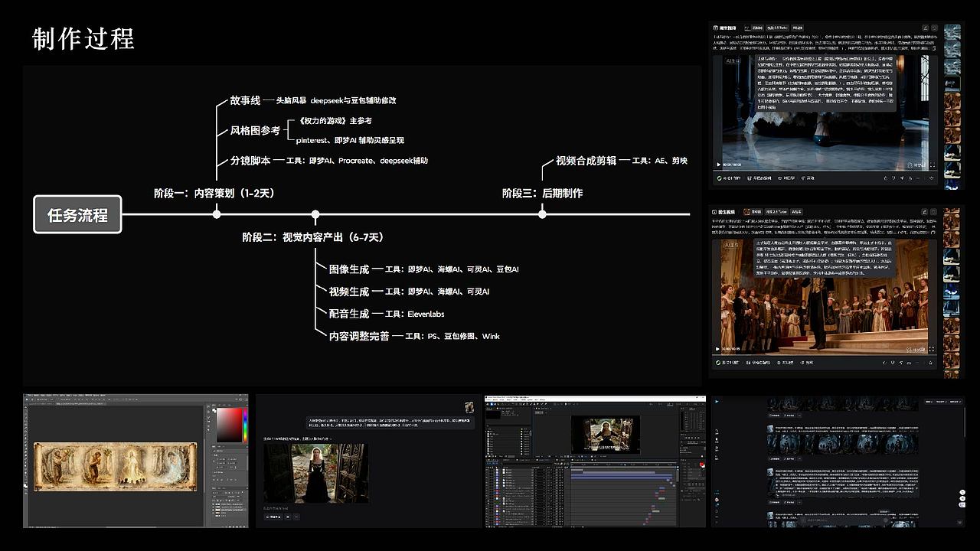Click the "配音生成" branch text
The width and height of the screenshot is (980, 551).
[349, 314]
